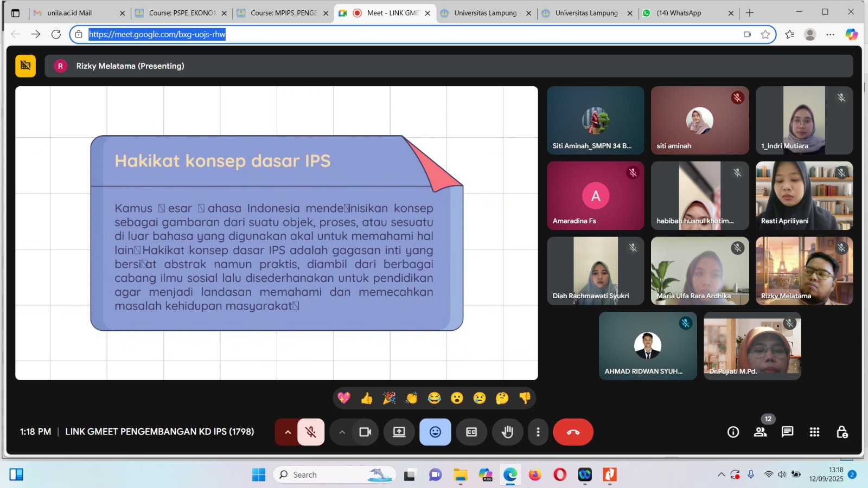Expand video settings chevron
The width and height of the screenshot is (868, 488).
click(x=342, y=432)
